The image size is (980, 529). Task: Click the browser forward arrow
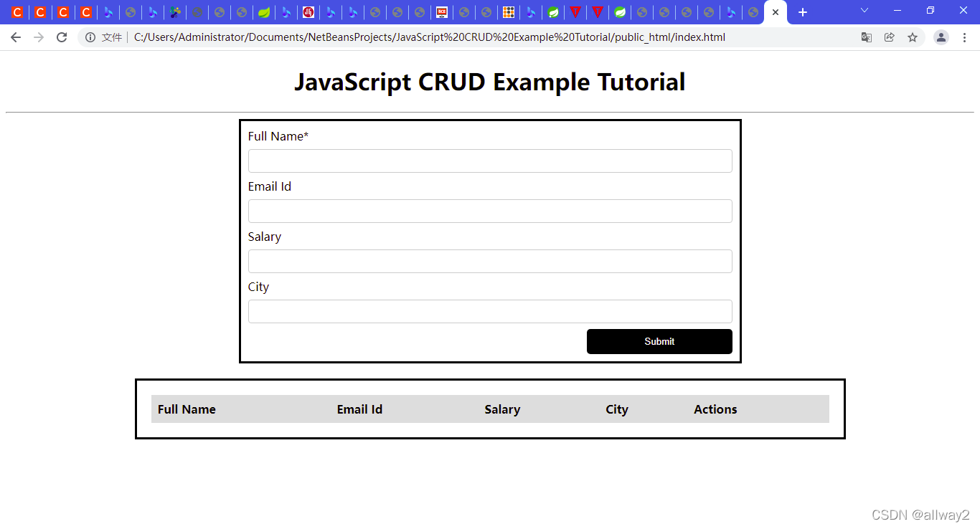click(39, 37)
